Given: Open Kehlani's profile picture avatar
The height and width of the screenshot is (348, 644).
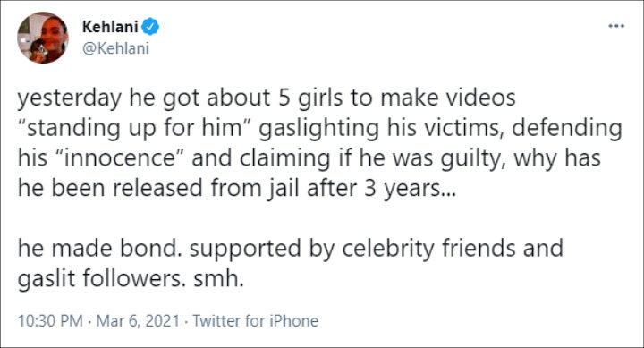Looking at the screenshot, I should (43, 38).
